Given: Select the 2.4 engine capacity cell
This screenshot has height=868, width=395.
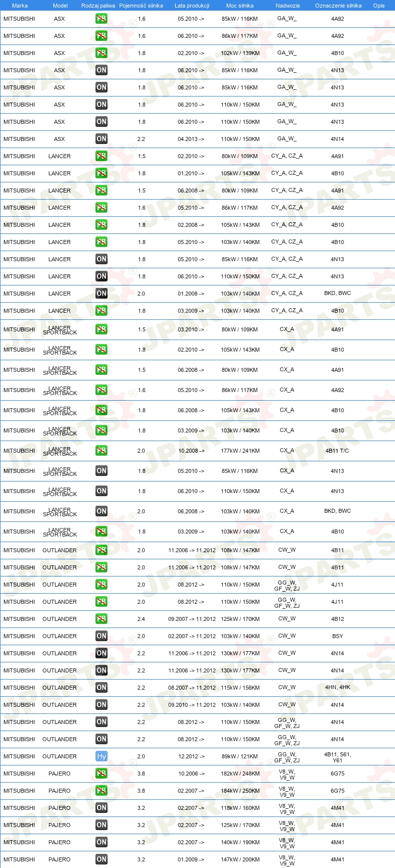Looking at the screenshot, I should click(x=141, y=619).
